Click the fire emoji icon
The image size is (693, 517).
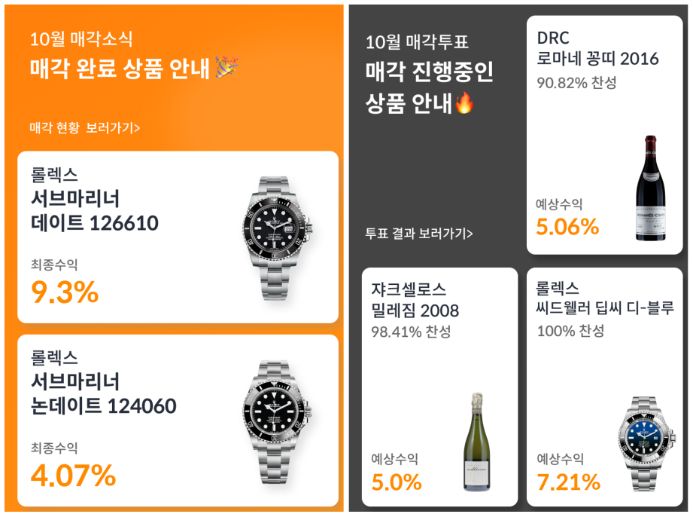point(465,103)
